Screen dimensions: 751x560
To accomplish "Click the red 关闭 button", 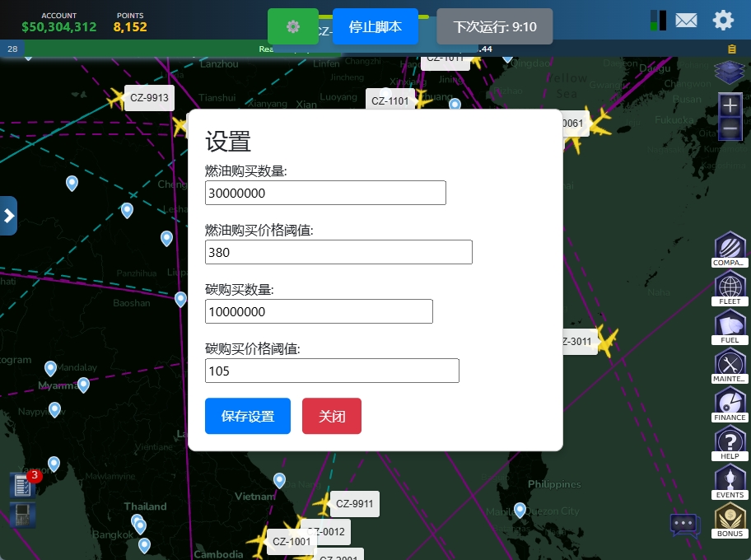I will click(331, 416).
